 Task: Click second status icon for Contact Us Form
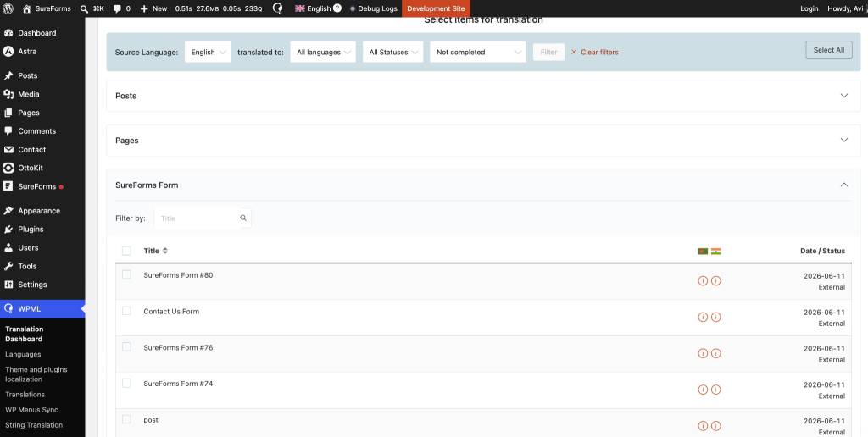point(715,317)
